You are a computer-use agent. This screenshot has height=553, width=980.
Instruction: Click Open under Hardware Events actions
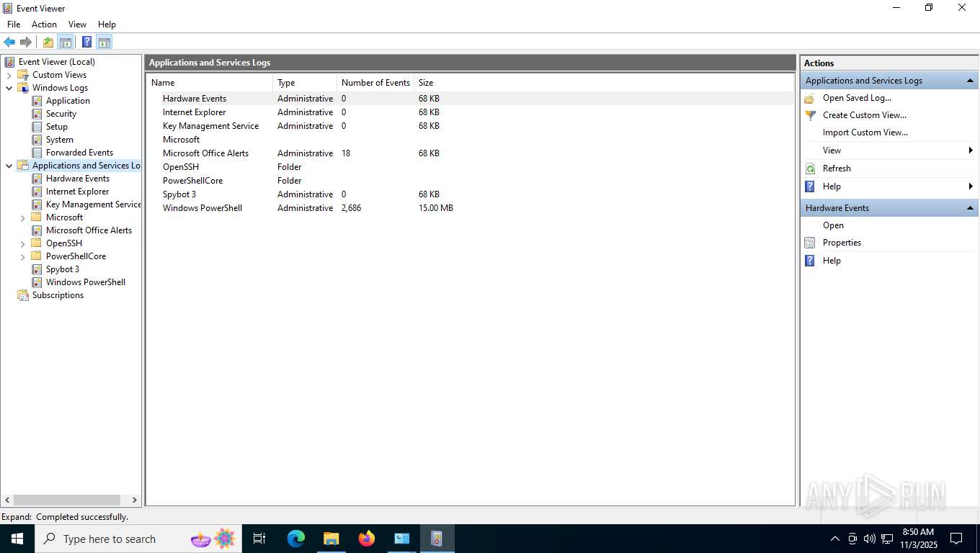coord(833,225)
